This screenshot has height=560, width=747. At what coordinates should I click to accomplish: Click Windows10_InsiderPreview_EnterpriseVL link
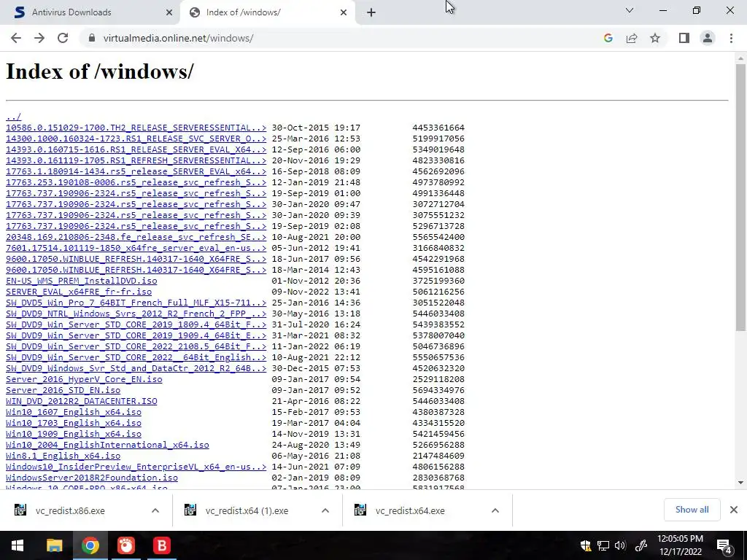click(136, 467)
